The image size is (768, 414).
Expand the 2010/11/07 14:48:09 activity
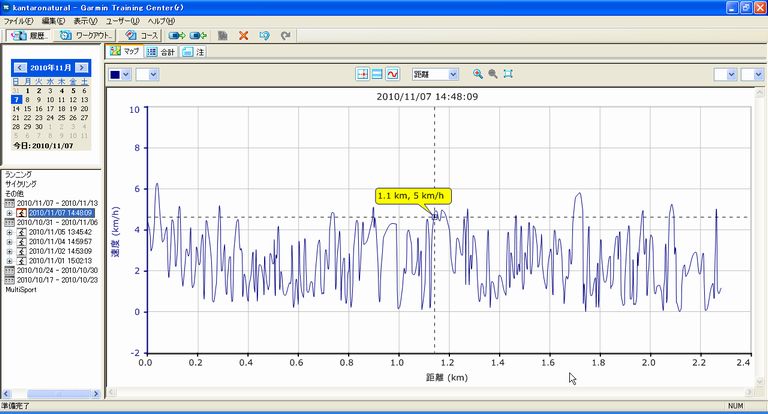[x=9, y=213]
